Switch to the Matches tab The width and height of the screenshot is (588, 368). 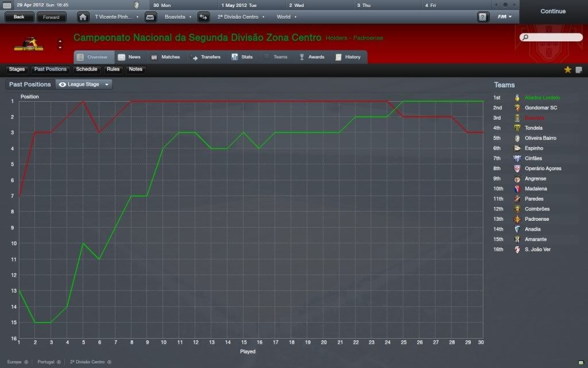click(165, 57)
